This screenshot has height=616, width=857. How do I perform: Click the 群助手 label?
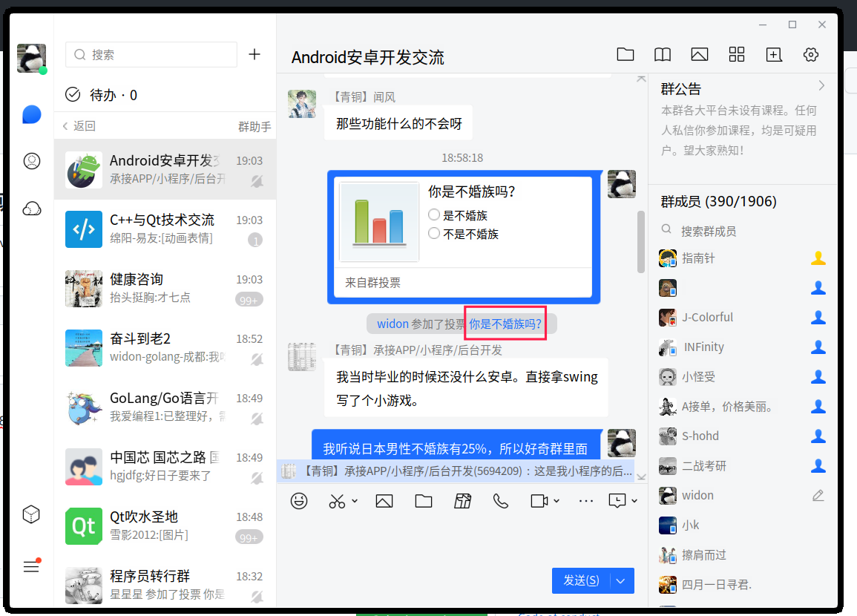pos(255,127)
